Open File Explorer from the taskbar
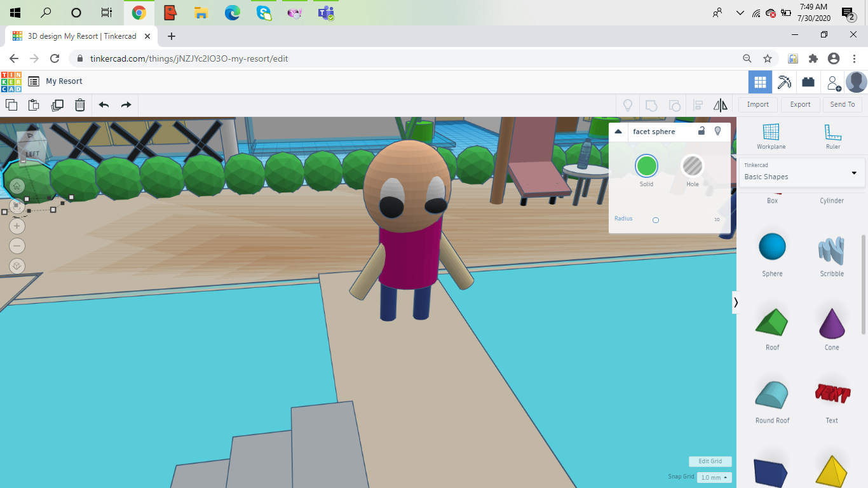This screenshot has height=488, width=868. (201, 13)
